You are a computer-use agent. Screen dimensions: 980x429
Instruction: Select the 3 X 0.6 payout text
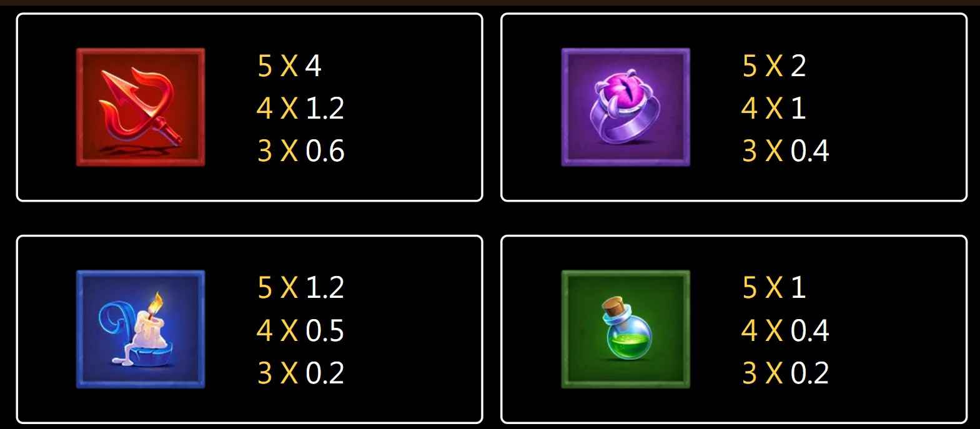coord(300,150)
